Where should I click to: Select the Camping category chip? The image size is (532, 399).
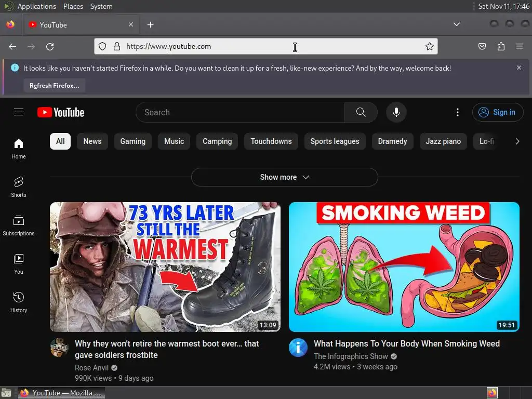(x=217, y=141)
